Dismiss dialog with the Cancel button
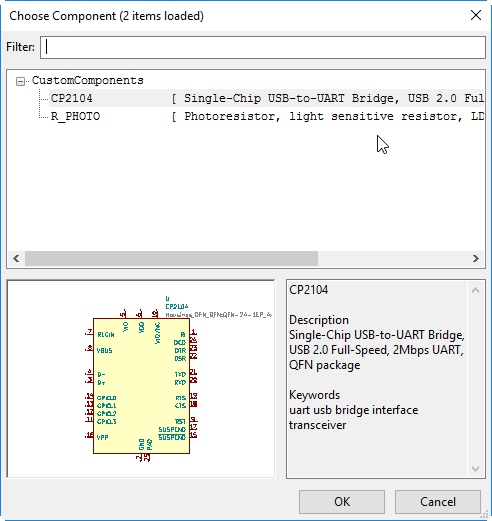492x521 pixels. (x=438, y=502)
